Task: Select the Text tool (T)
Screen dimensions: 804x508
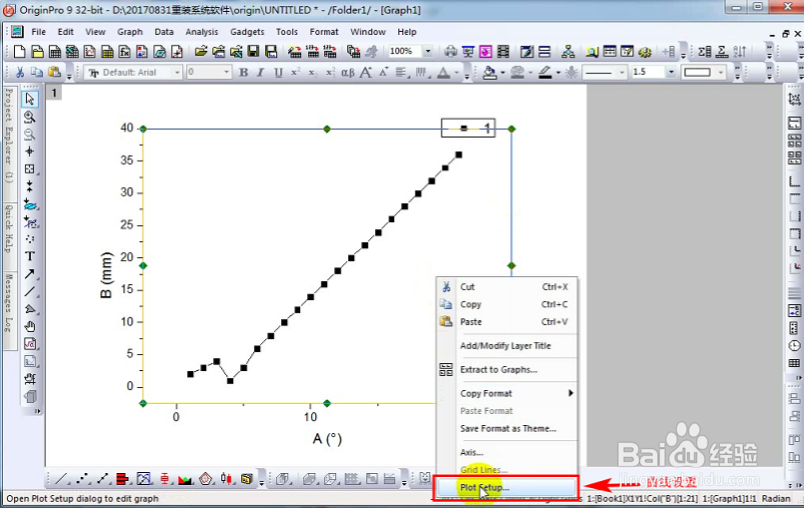Action: point(30,256)
